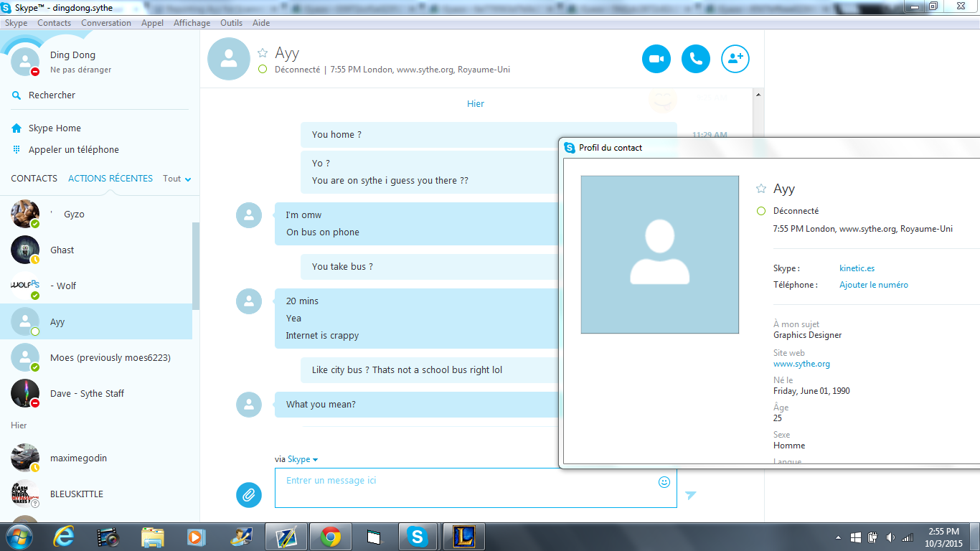Click the contact list scrollbar
The width and height of the screenshot is (980, 551).
point(196,265)
